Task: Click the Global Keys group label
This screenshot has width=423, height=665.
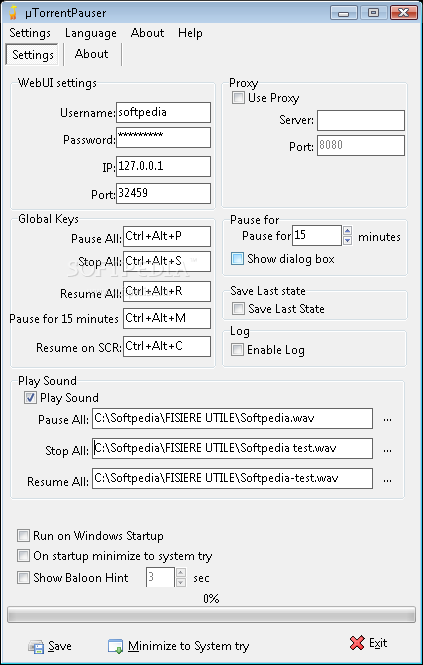Action: 48,219
